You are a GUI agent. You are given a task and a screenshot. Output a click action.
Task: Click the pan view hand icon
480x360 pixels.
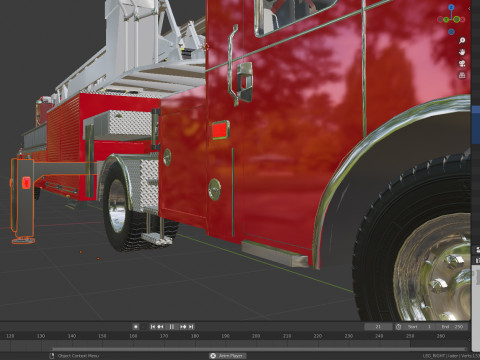[462, 52]
